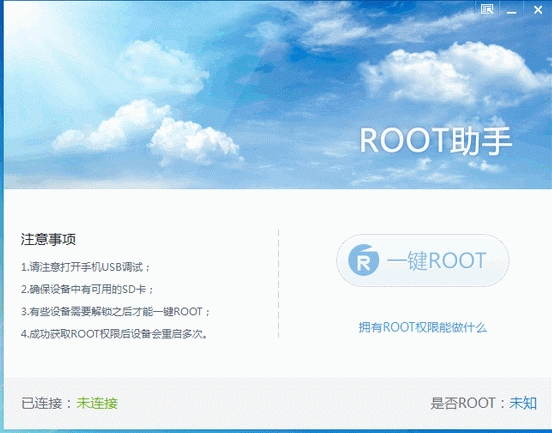
Task: Click the 注意事项 heading
Action: pyautogui.click(x=48, y=239)
